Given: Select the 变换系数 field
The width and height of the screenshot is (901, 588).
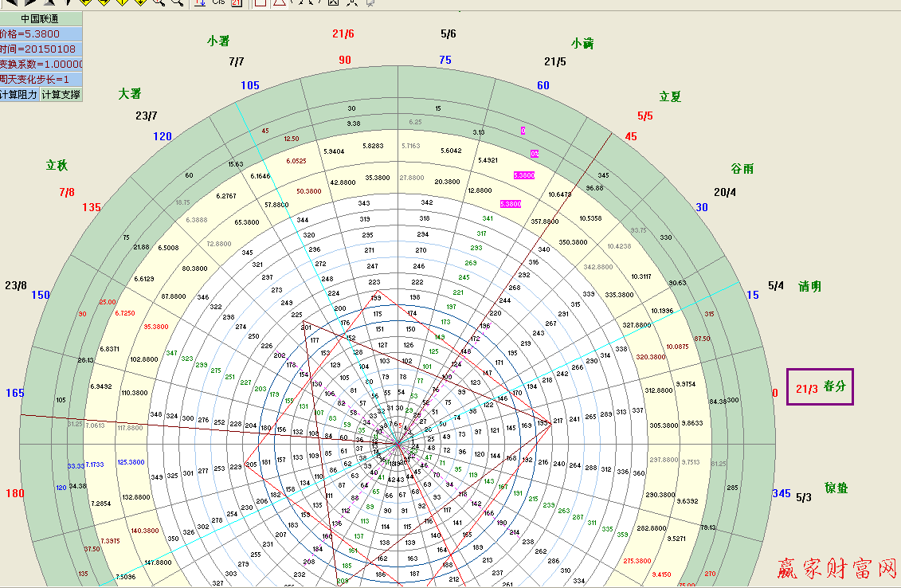Looking at the screenshot, I should click(x=41, y=65).
